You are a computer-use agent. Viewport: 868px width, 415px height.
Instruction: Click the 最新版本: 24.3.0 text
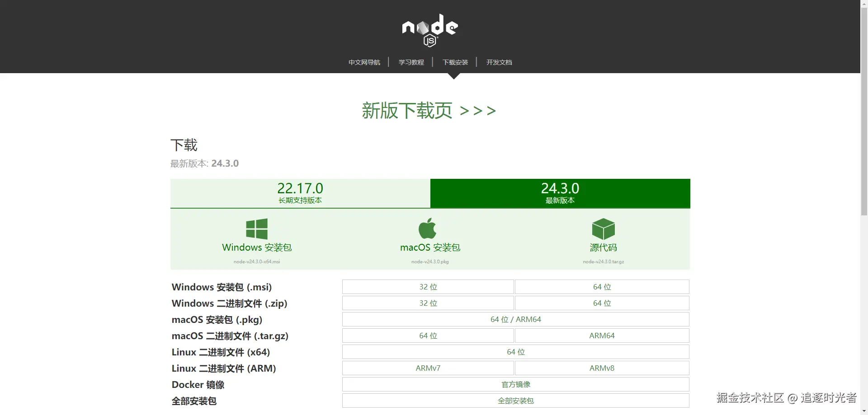[204, 163]
